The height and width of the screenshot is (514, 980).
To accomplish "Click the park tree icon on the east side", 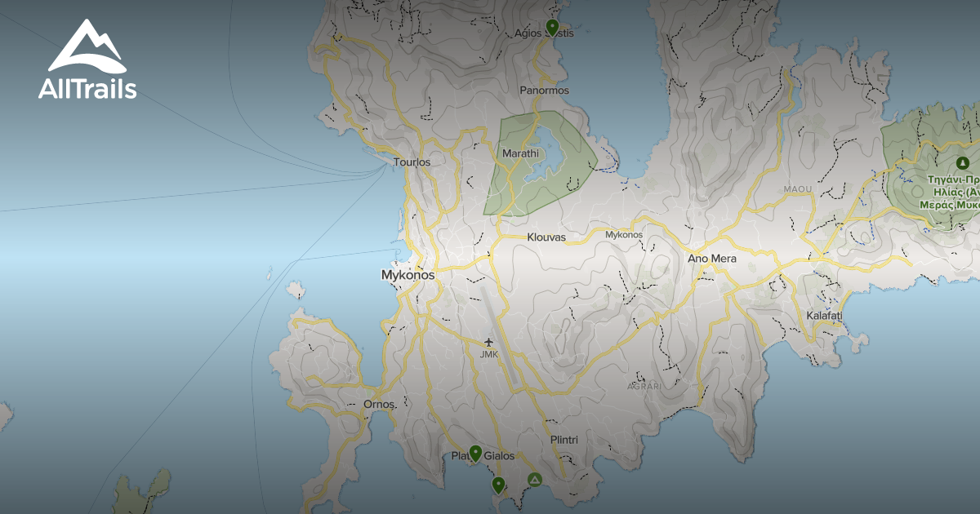I will [x=963, y=163].
